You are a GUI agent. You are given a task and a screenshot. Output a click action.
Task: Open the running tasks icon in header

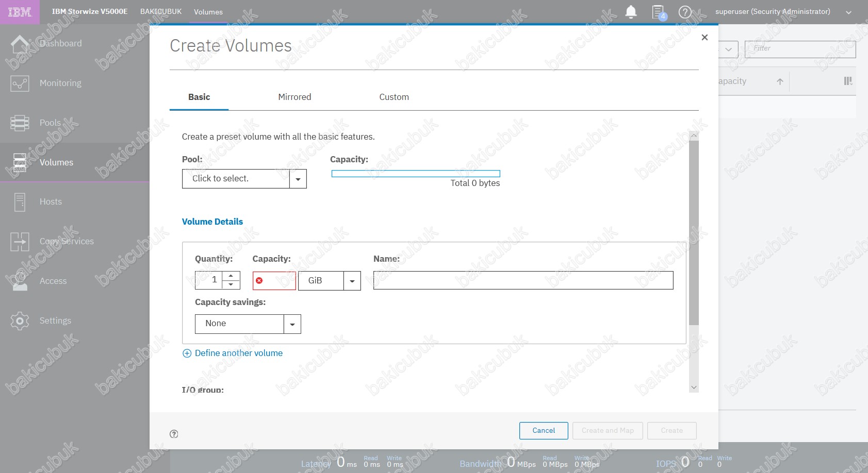pyautogui.click(x=659, y=12)
